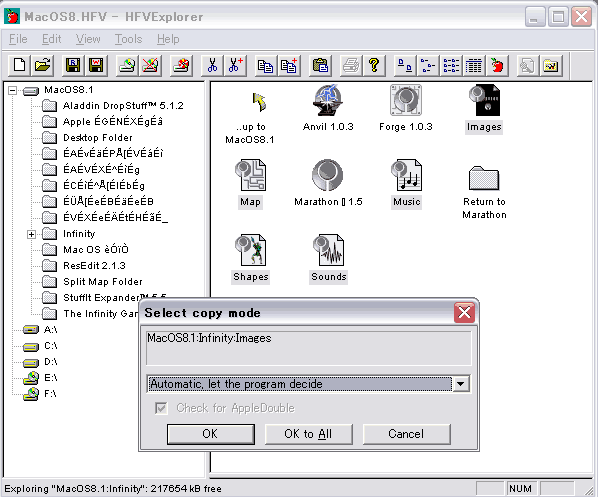Select the F:\ CD drive in tree
Image resolution: width=598 pixels, height=497 pixels.
(50, 394)
